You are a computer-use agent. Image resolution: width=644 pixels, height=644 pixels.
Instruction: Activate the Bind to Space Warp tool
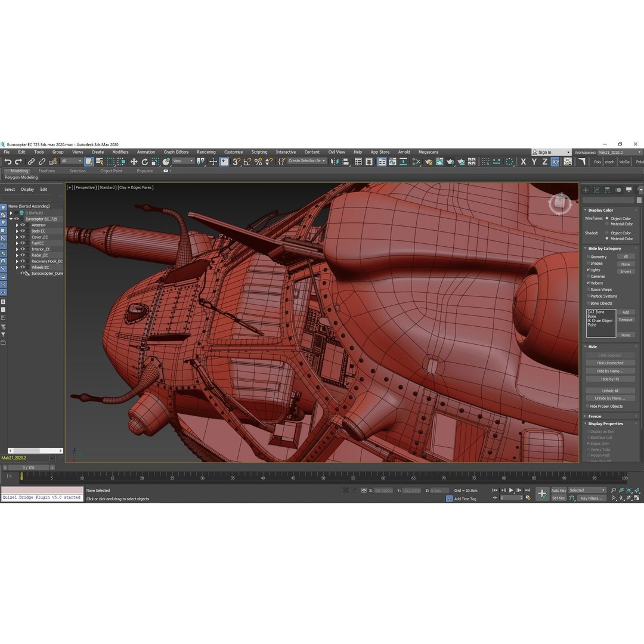[x=52, y=162]
